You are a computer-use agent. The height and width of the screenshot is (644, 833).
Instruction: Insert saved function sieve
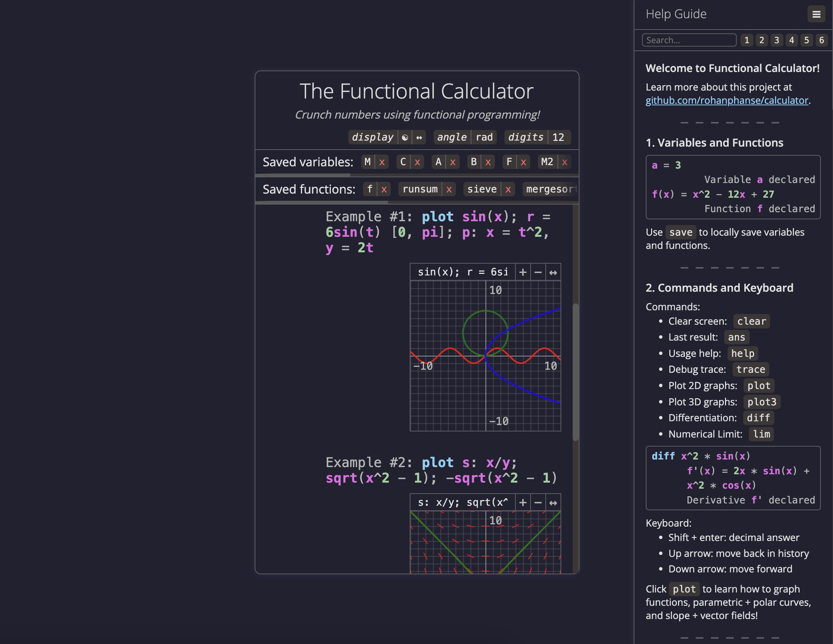482,189
